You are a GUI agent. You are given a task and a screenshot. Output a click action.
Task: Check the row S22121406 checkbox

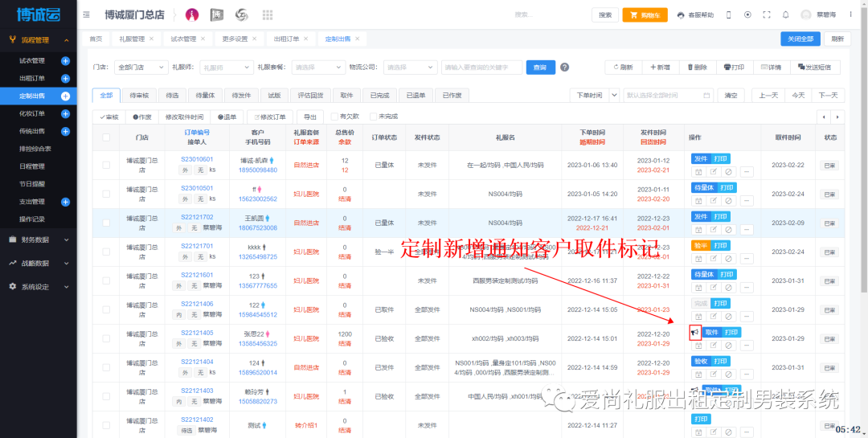(106, 309)
